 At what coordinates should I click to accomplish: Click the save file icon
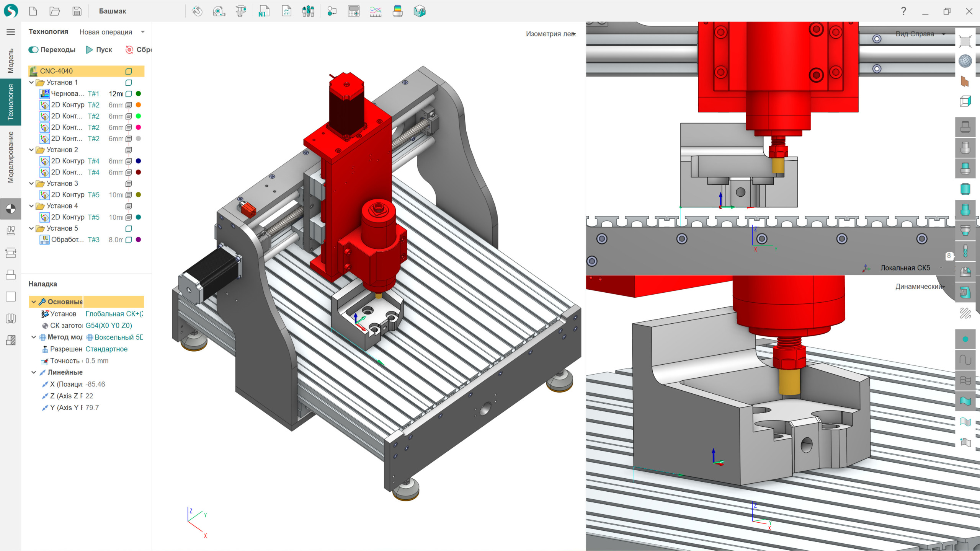coord(77,11)
